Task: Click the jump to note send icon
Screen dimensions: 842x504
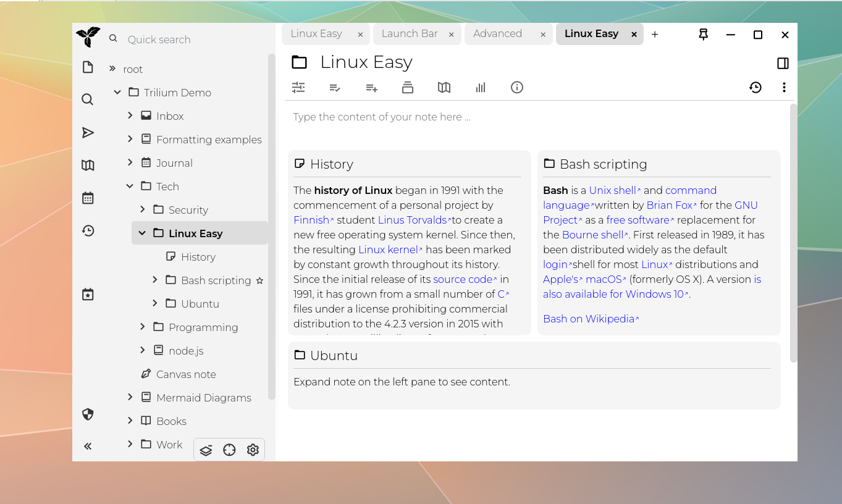Action: pyautogui.click(x=88, y=132)
